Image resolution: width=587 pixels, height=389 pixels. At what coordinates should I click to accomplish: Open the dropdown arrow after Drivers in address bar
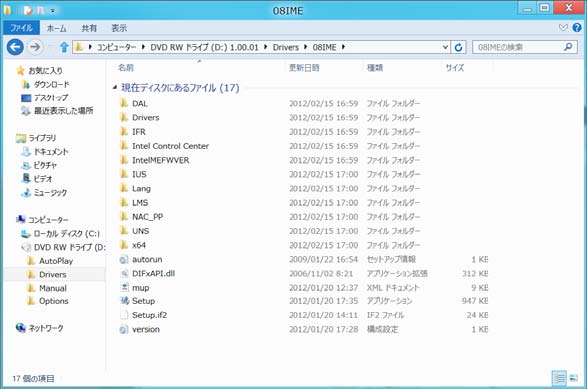[x=306, y=47]
